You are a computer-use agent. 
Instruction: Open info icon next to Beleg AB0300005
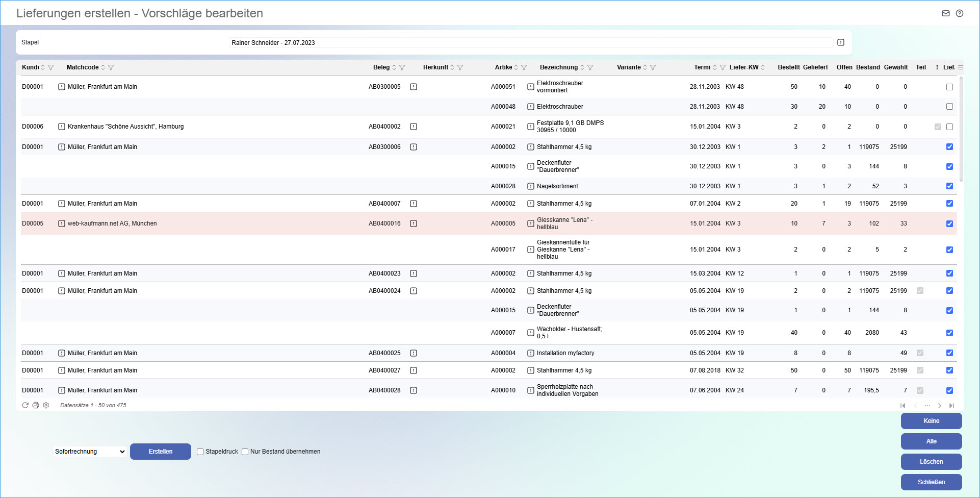[414, 87]
